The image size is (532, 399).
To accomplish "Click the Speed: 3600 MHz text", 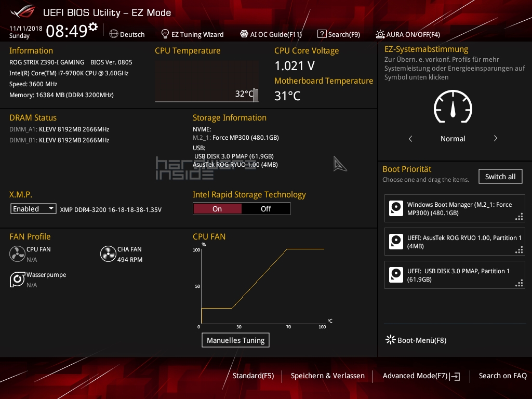I will pos(33,84).
